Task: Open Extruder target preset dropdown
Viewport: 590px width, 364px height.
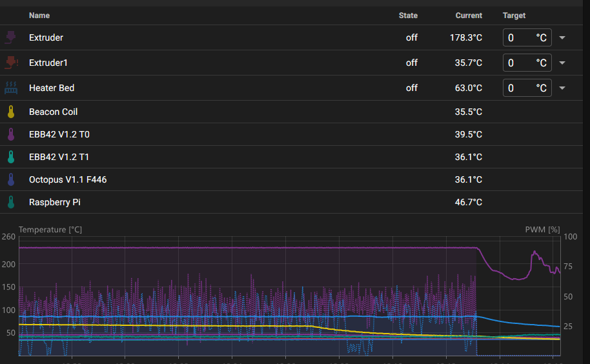Action: click(x=562, y=37)
